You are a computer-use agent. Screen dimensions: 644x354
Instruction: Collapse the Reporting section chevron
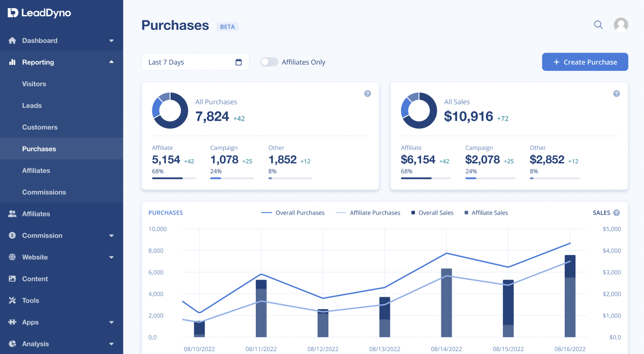[x=111, y=62]
